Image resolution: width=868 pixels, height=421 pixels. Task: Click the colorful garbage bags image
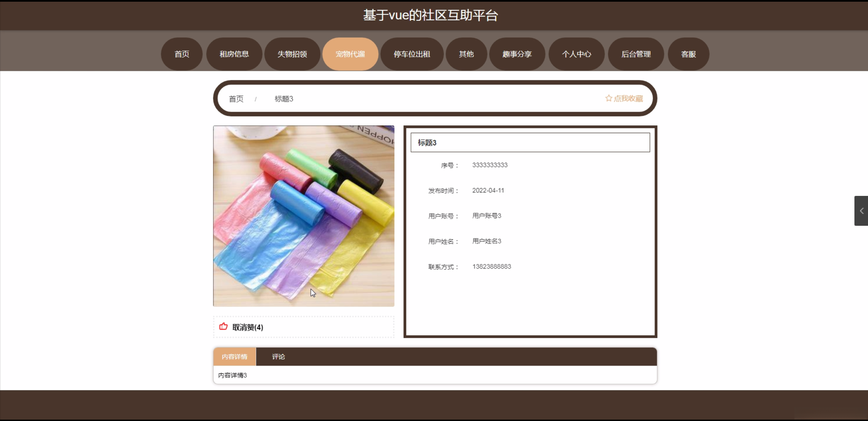303,216
